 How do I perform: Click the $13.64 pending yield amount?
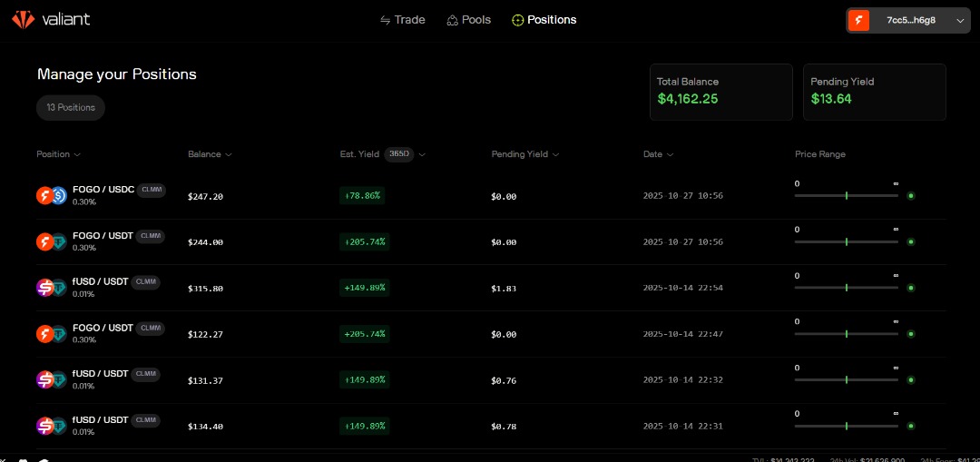click(x=831, y=99)
